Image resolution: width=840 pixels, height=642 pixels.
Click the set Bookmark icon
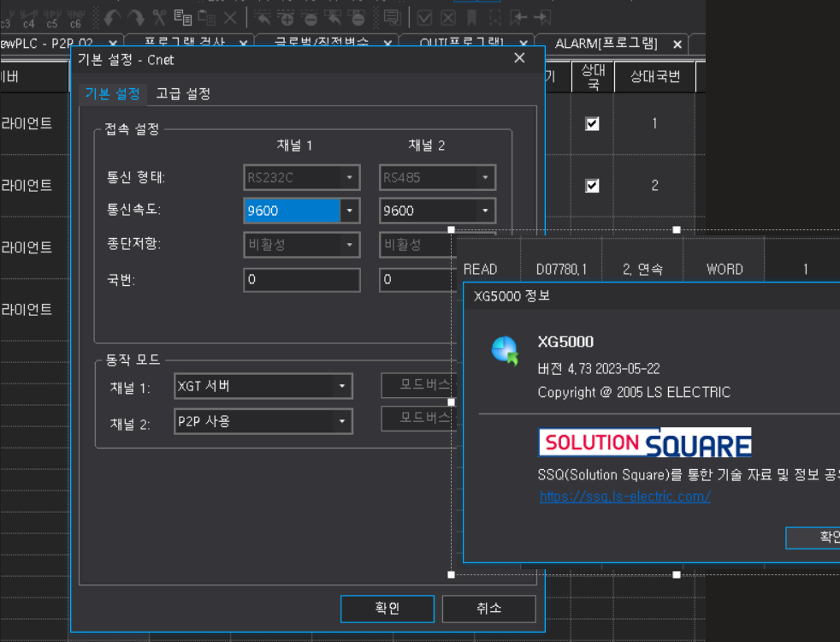(471, 15)
